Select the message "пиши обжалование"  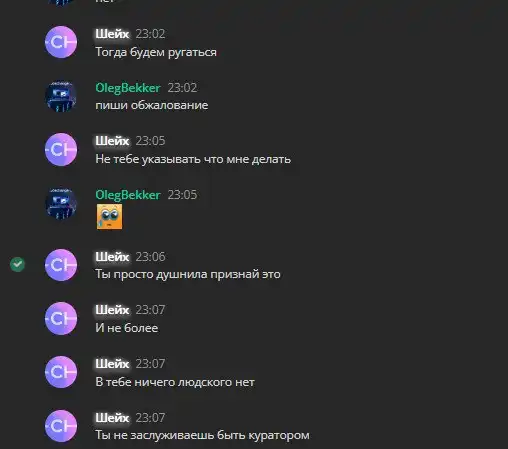[x=152, y=105]
